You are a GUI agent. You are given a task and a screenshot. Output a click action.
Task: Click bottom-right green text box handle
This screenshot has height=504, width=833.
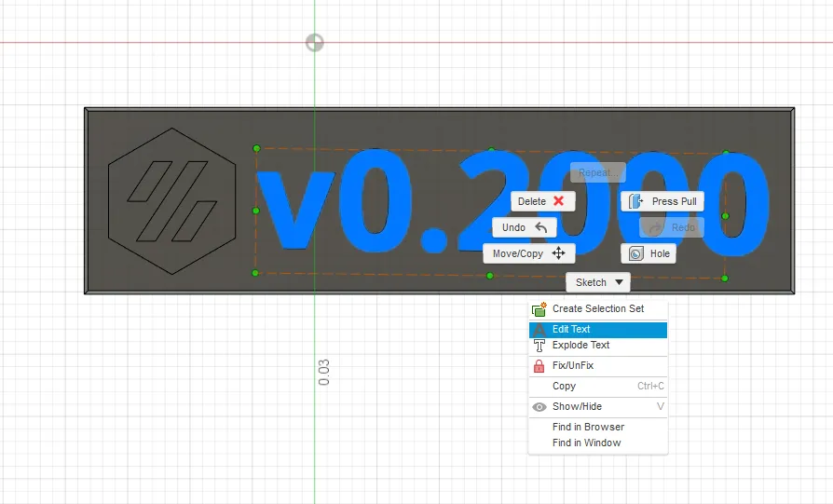pyautogui.click(x=725, y=279)
